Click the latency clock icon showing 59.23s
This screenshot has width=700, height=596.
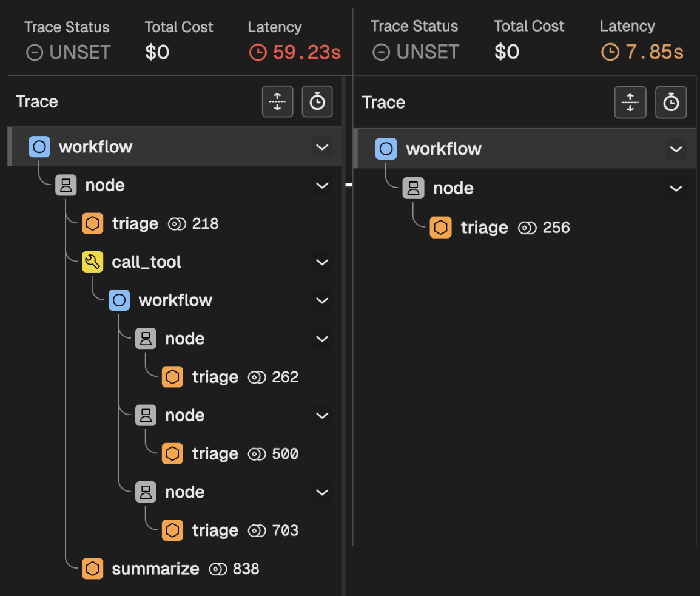[257, 53]
